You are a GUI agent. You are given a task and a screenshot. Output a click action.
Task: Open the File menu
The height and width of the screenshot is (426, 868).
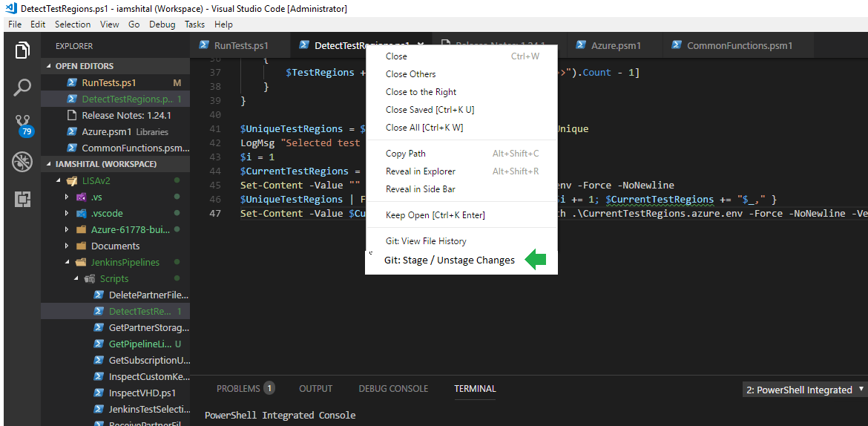(x=15, y=24)
